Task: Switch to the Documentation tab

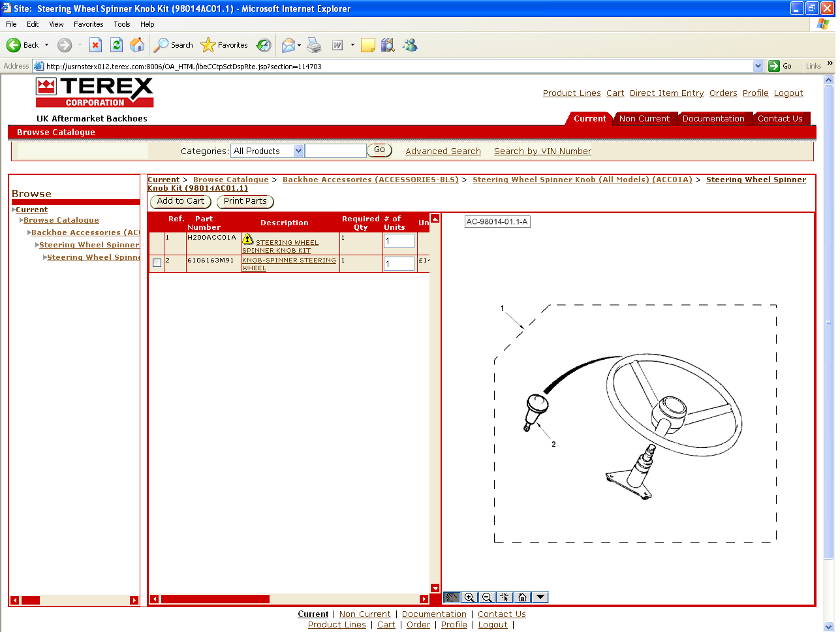Action: coord(713,119)
